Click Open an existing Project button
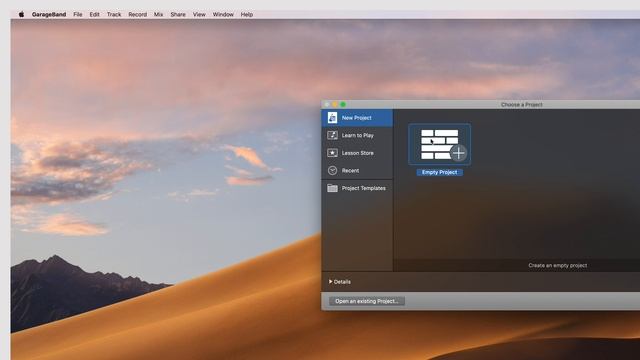 coord(367,301)
